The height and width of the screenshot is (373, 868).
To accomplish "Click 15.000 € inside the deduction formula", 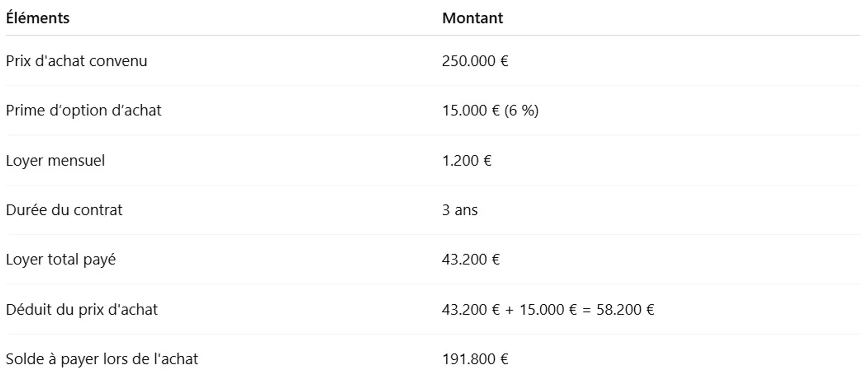I will tap(547, 310).
